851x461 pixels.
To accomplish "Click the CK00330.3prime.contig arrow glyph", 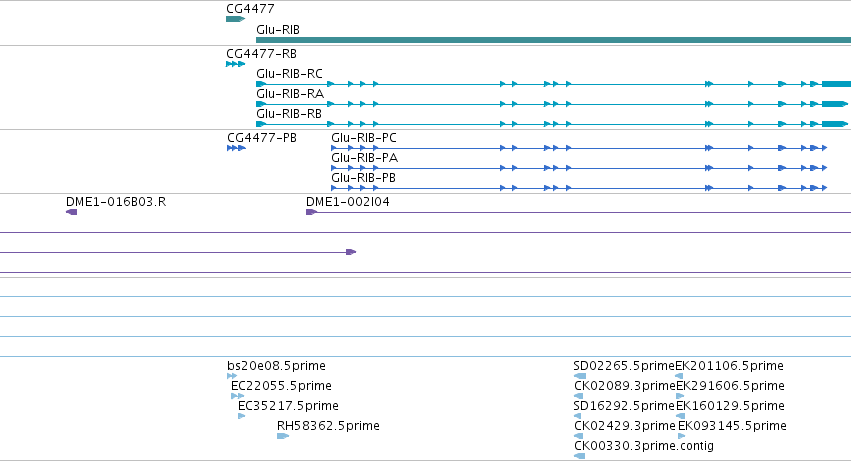I will [x=580, y=457].
